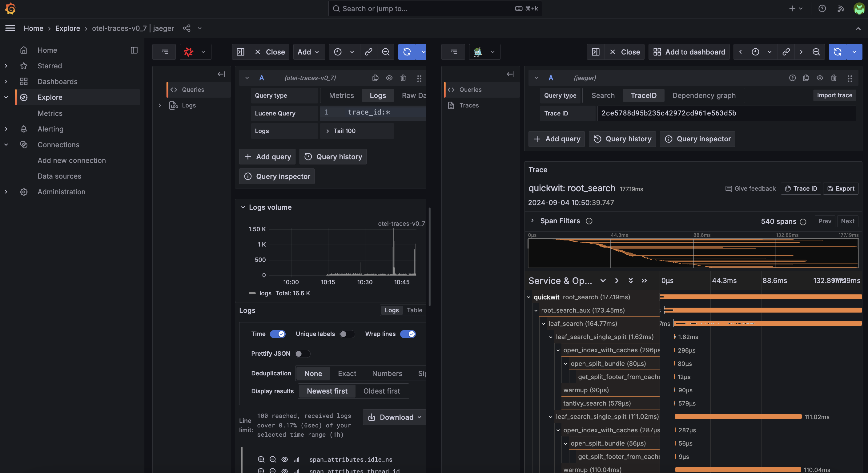Delete the otel-traces-v0_7 query A
This screenshot has height=473, width=868.
[x=403, y=78]
